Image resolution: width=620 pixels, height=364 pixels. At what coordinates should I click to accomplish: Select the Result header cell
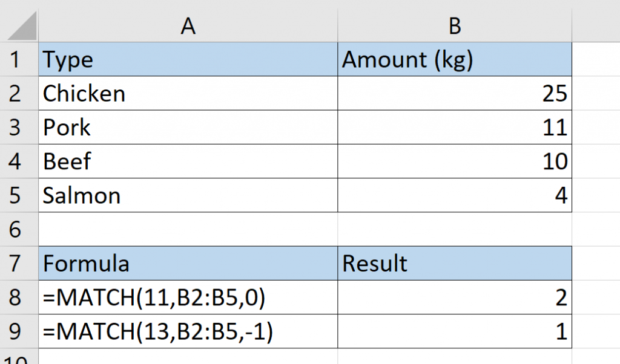[x=454, y=264]
